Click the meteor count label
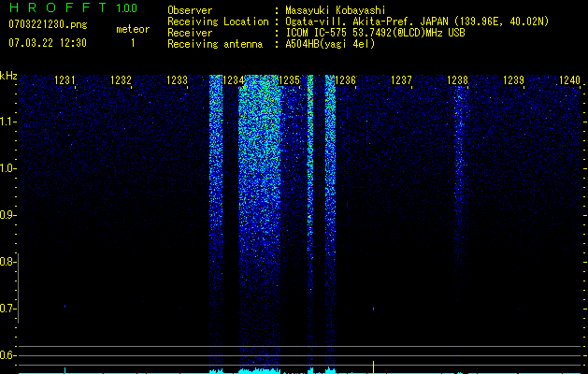This screenshot has width=588, height=374. pyautogui.click(x=133, y=29)
